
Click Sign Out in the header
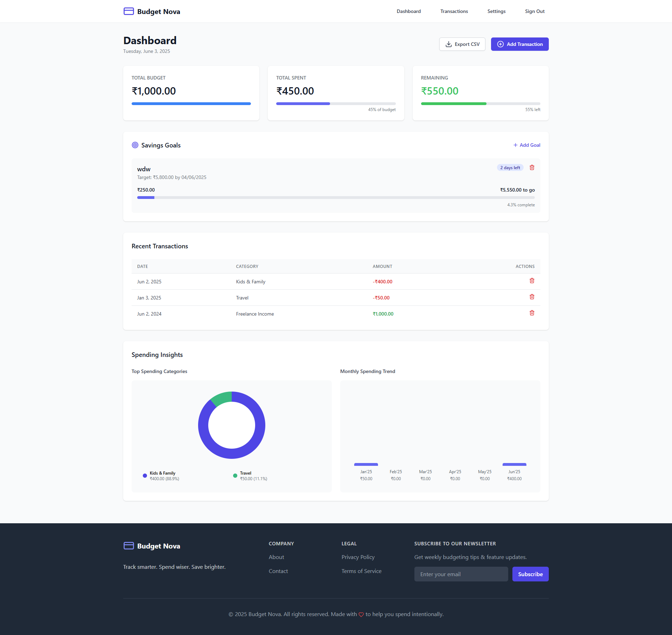point(534,11)
